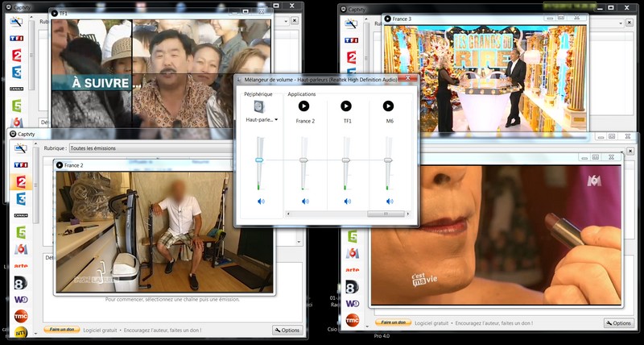Click France 2 application icon in volume mixer
Image resolution: width=644 pixels, height=345 pixels.
click(x=303, y=106)
